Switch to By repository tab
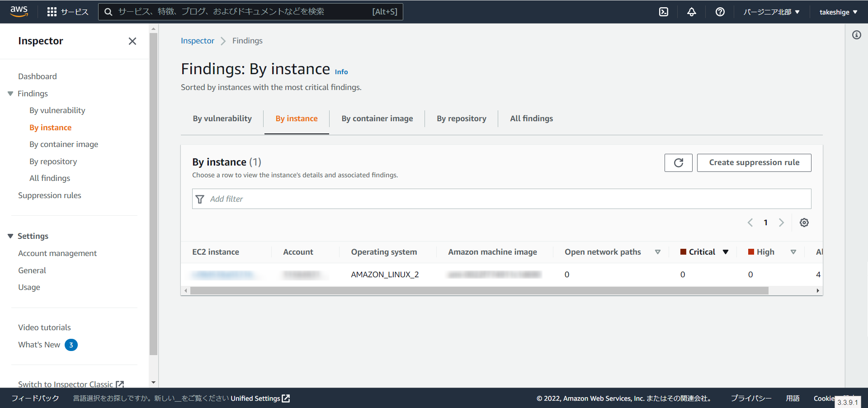The image size is (868, 408). (462, 119)
